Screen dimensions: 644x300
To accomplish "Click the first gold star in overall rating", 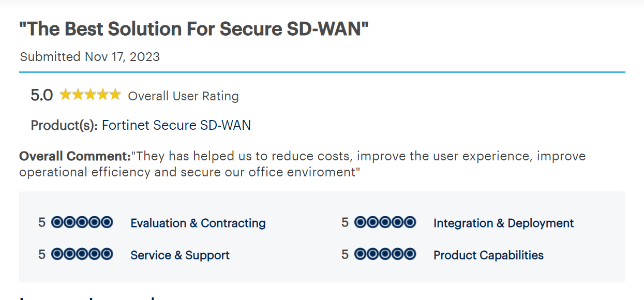I will [x=65, y=95].
